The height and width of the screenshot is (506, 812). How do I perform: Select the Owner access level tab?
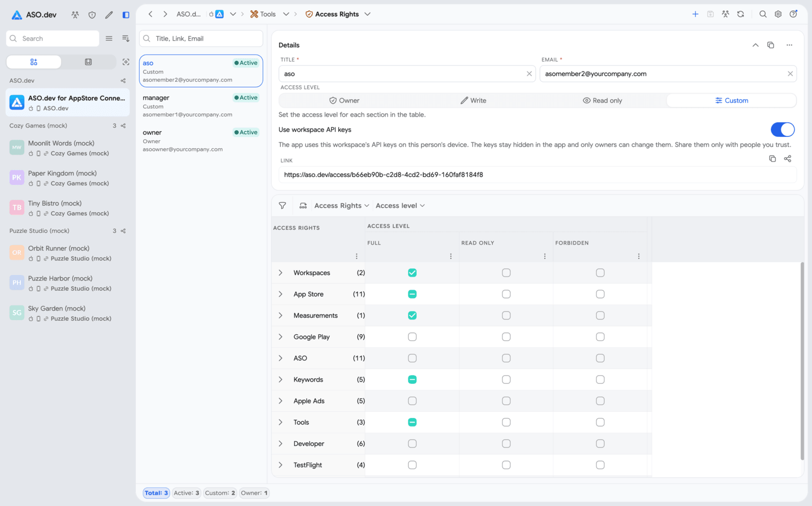pyautogui.click(x=344, y=100)
